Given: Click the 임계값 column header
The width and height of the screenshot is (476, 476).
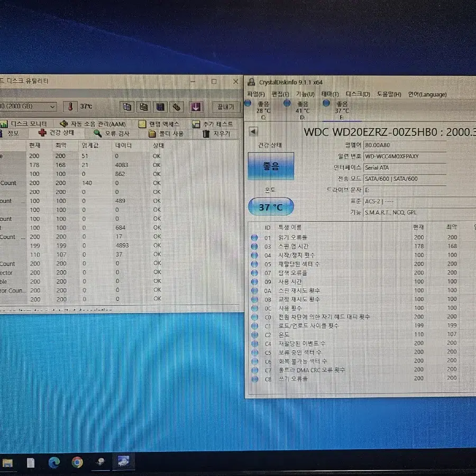Looking at the screenshot, I should point(90,145).
